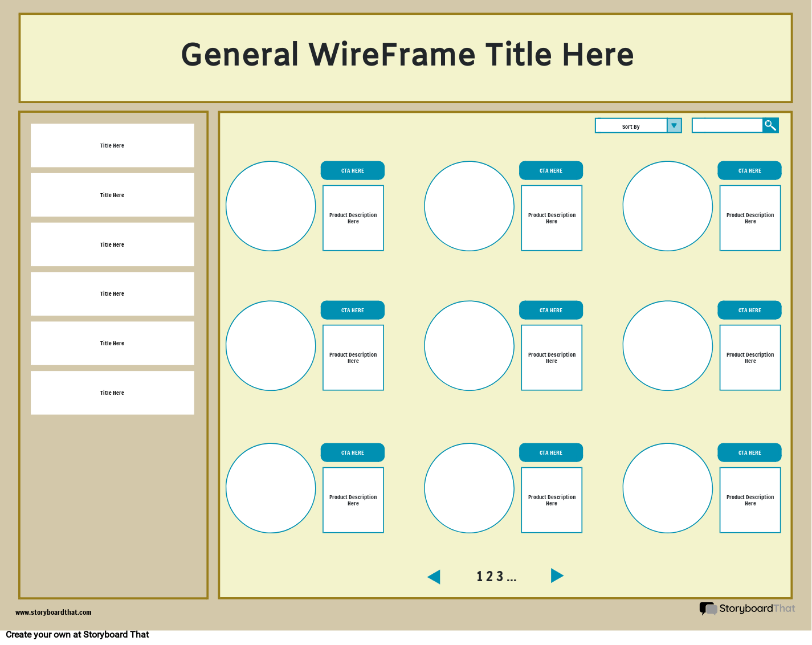The image size is (812, 645).
Task: Select the middle row center product circle
Action: pos(469,346)
